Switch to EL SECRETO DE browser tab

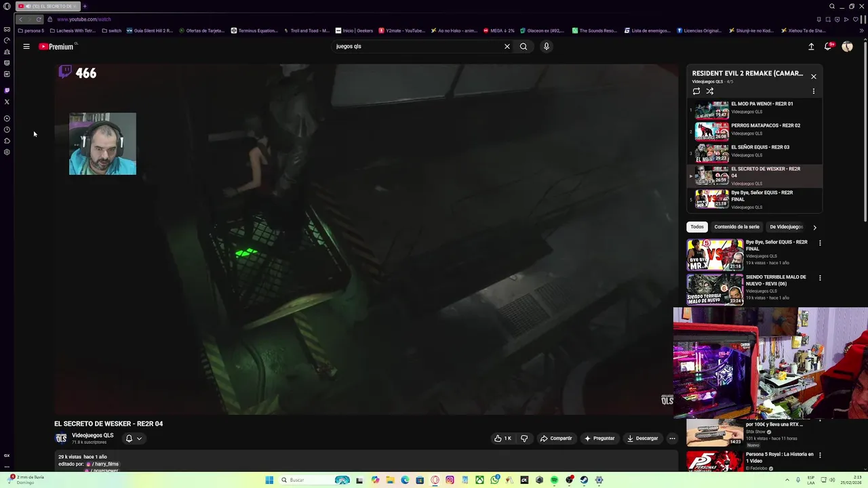[x=47, y=6]
